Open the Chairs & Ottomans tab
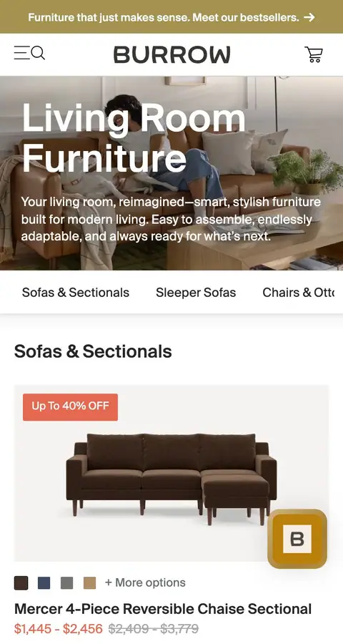 299,293
